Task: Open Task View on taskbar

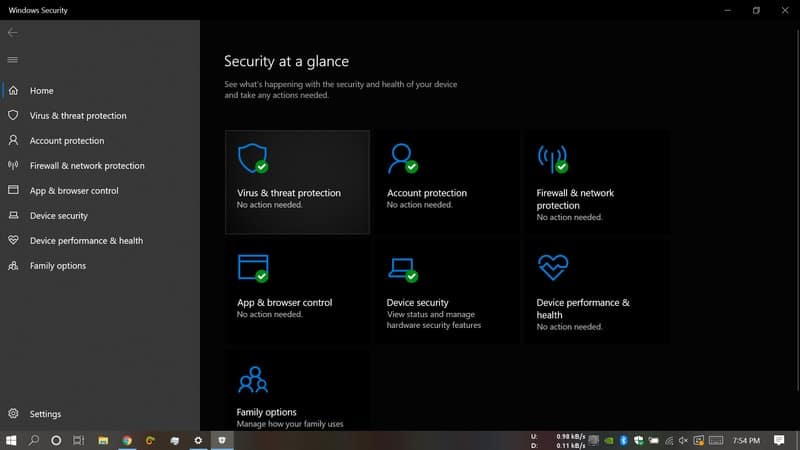Action: 79,440
